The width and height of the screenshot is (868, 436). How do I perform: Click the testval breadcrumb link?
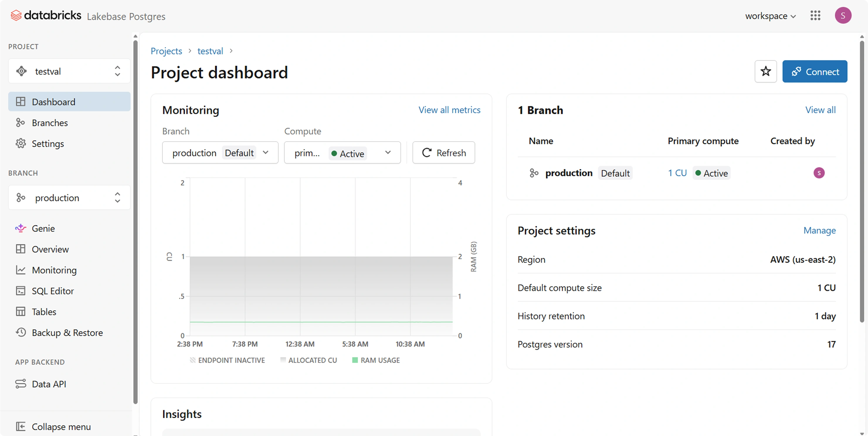pos(210,51)
